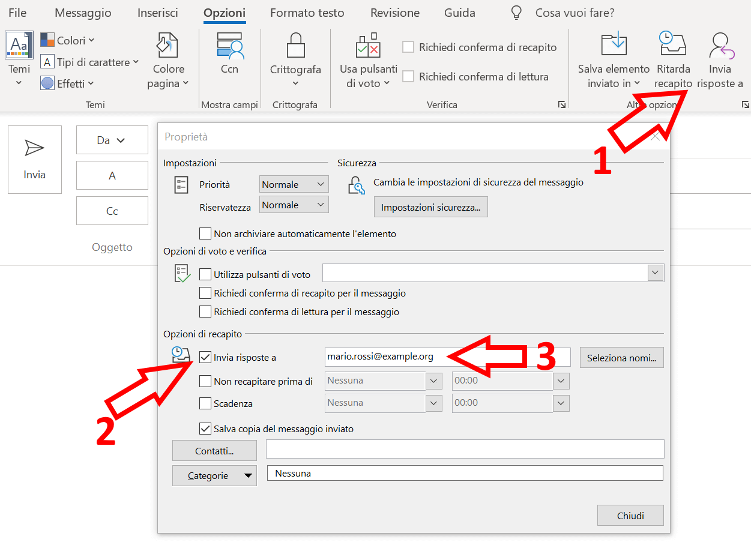The height and width of the screenshot is (560, 751).
Task: Click the reply address field with mario.rossi@example.org
Action: click(x=447, y=357)
